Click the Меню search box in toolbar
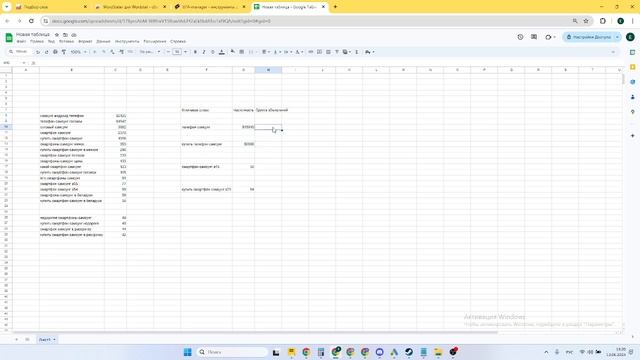 tap(19, 52)
